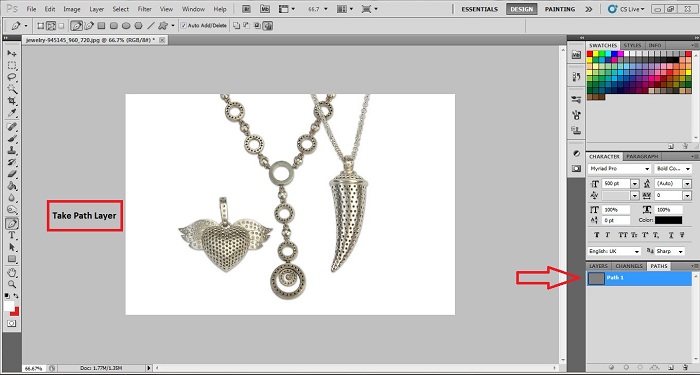Toggle Underline in Character panel
Viewport: 700px width, 375px height.
click(671, 234)
